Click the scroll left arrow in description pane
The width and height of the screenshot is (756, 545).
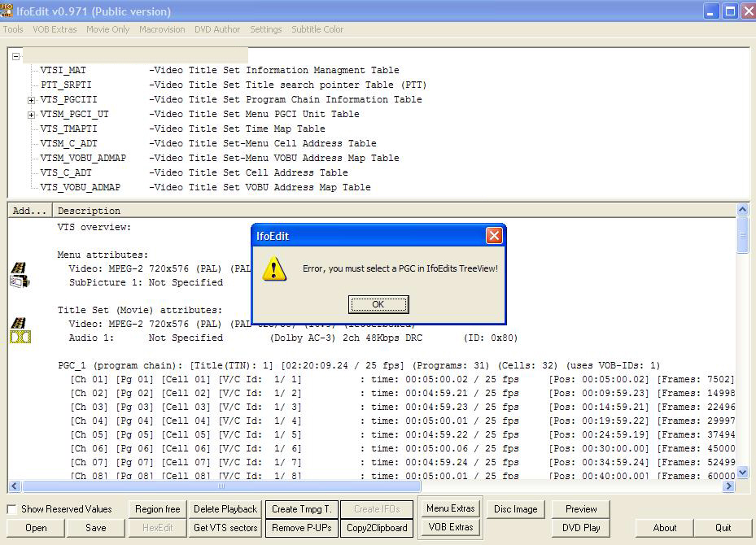coord(15,486)
